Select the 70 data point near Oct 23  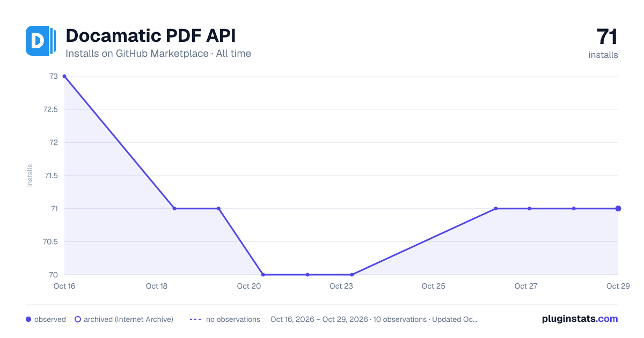point(352,275)
